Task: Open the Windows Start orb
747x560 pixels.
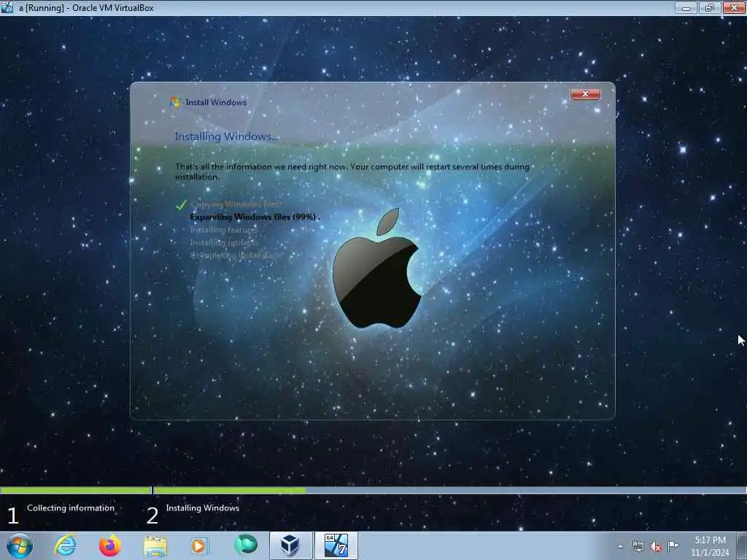Action: pyautogui.click(x=20, y=545)
